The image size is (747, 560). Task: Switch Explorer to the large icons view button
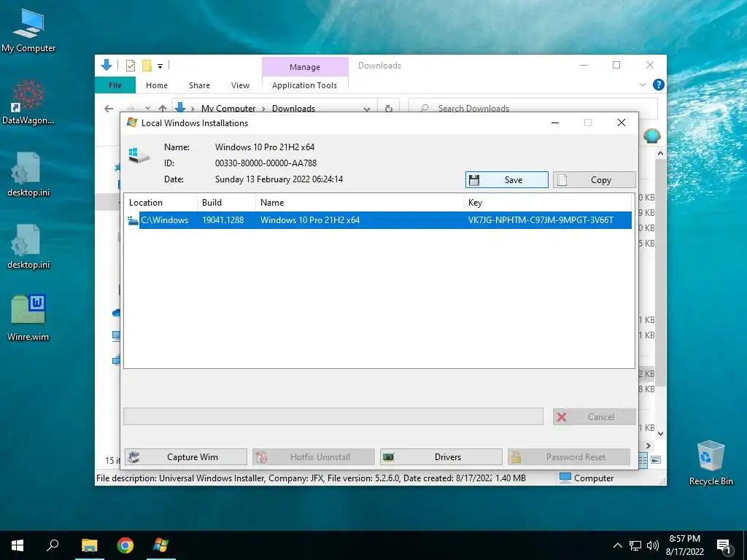click(656, 459)
